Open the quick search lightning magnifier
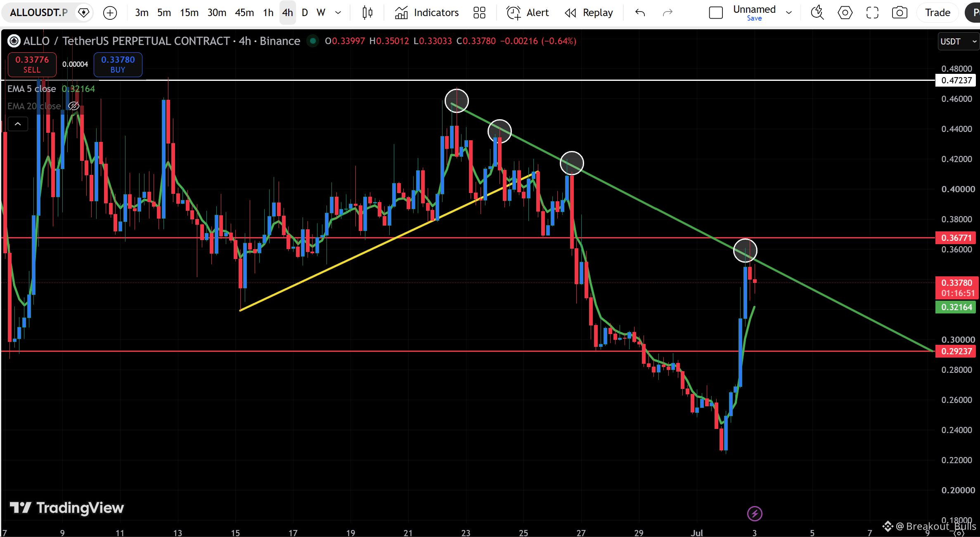 [817, 13]
